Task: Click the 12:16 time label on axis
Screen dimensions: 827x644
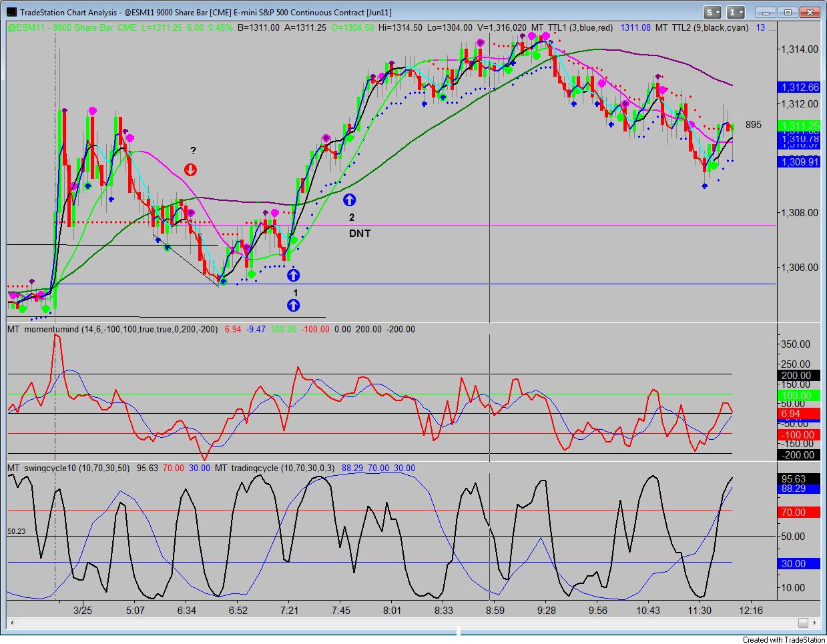Action: click(752, 610)
